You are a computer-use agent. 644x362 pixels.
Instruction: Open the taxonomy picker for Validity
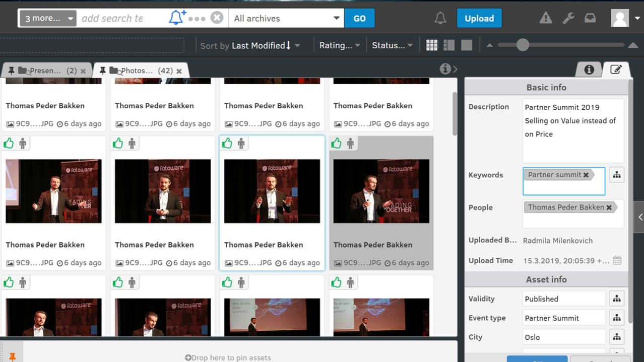(617, 299)
